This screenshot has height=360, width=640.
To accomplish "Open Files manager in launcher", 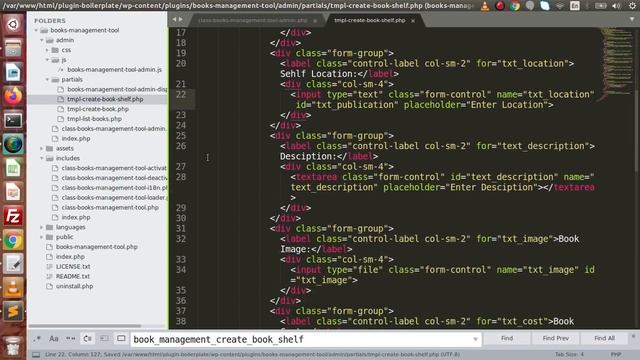I will tap(13, 49).
